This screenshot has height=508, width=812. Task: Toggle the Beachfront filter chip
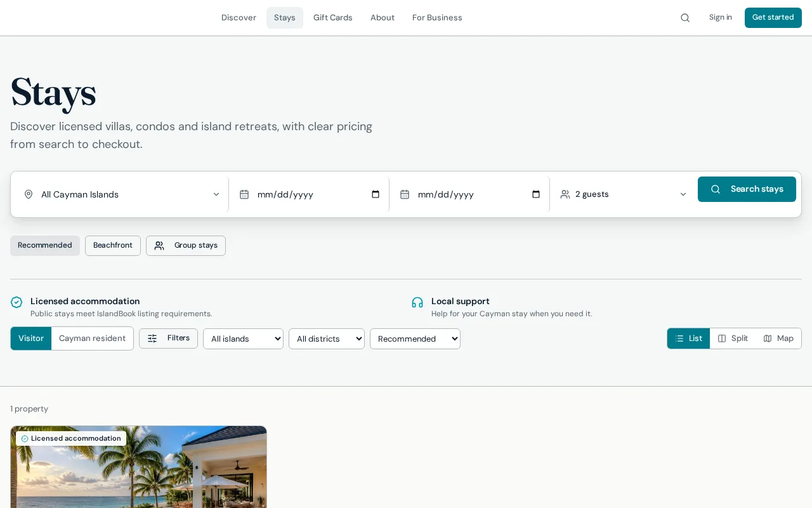pos(113,246)
